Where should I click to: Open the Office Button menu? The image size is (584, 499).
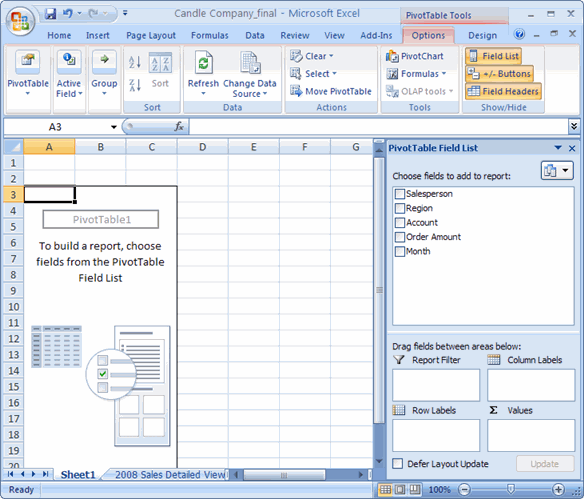point(20,20)
